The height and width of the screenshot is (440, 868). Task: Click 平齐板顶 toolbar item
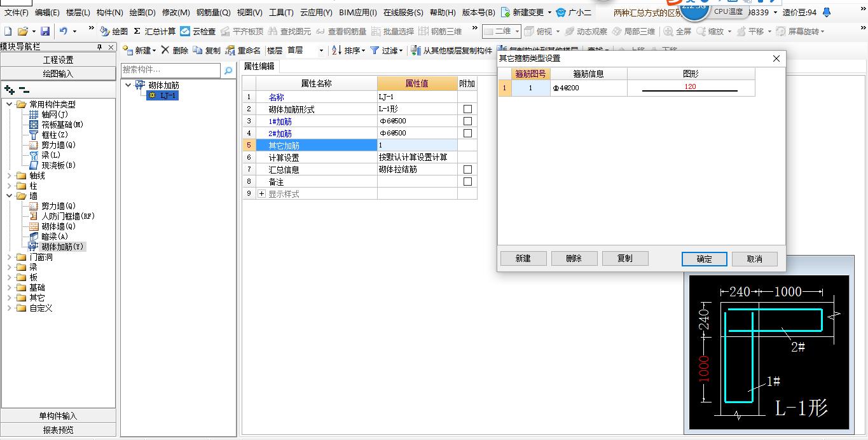coord(242,31)
